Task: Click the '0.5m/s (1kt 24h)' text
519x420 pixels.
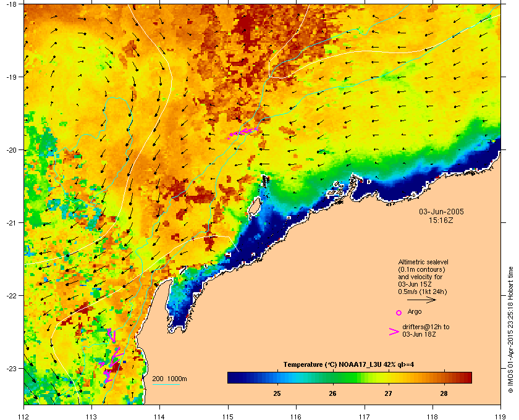Action: coord(423,292)
